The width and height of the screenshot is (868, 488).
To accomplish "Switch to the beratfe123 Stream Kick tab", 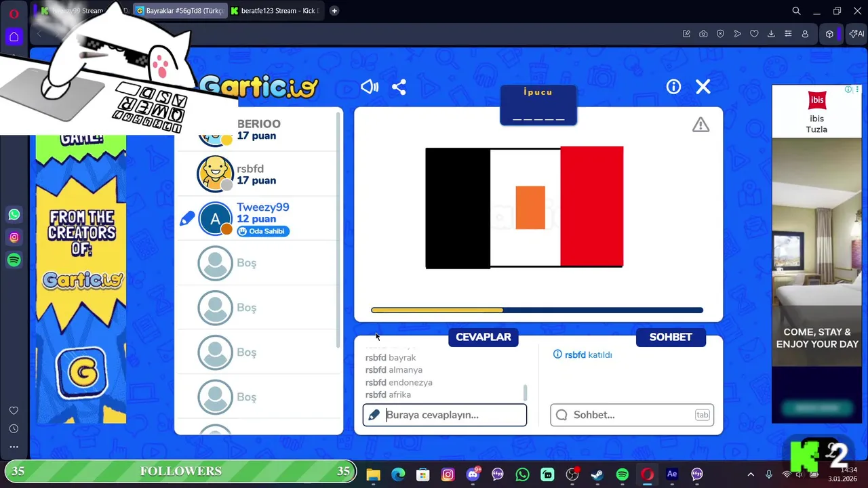I will (x=275, y=11).
